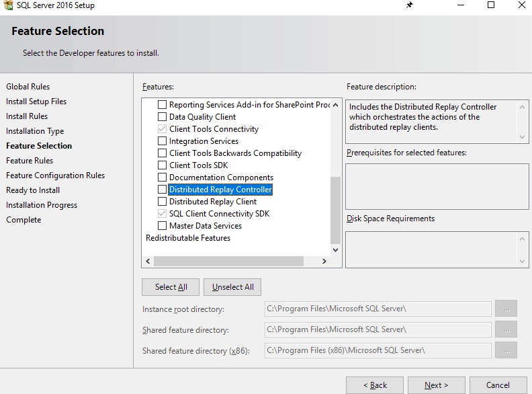Select Feature Rules step in the sidebar
The image size is (532, 394).
(30, 160)
